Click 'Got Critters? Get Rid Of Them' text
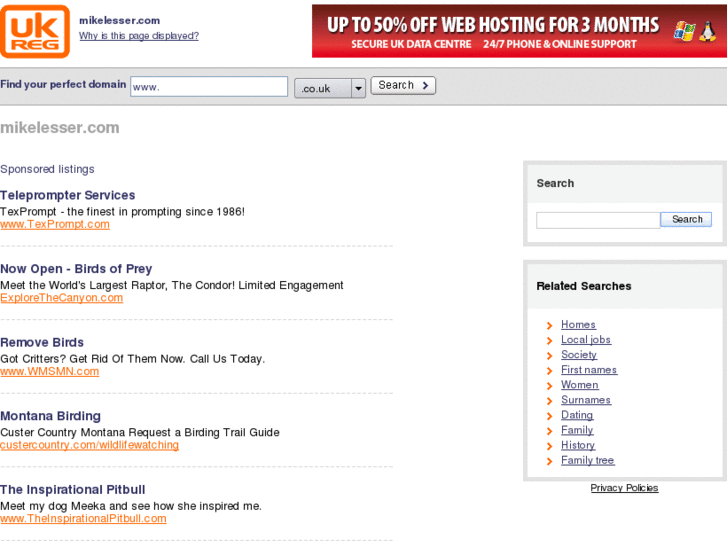 tap(133, 359)
